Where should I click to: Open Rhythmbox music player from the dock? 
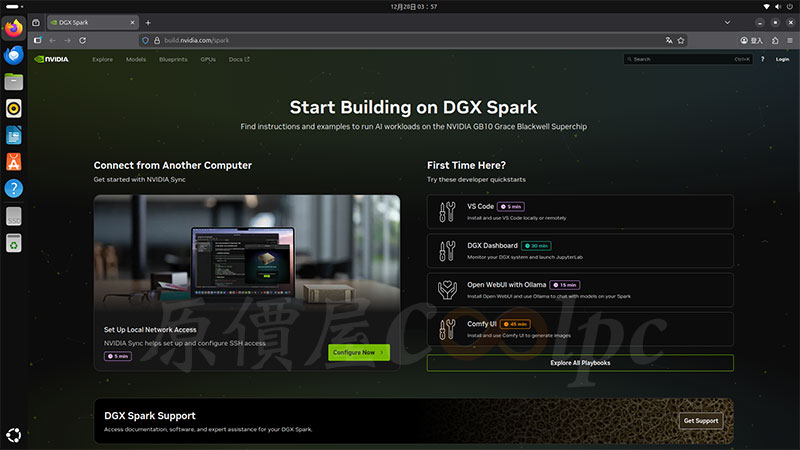pyautogui.click(x=14, y=109)
